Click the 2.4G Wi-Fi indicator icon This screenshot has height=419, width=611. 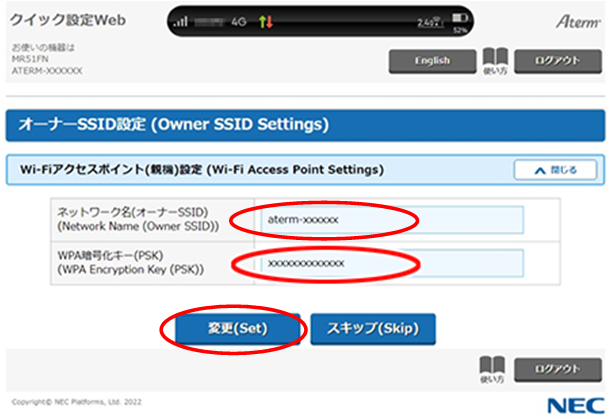(x=431, y=22)
